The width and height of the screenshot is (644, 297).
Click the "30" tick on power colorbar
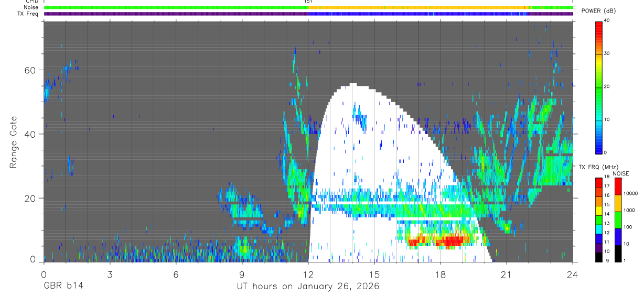click(607, 53)
